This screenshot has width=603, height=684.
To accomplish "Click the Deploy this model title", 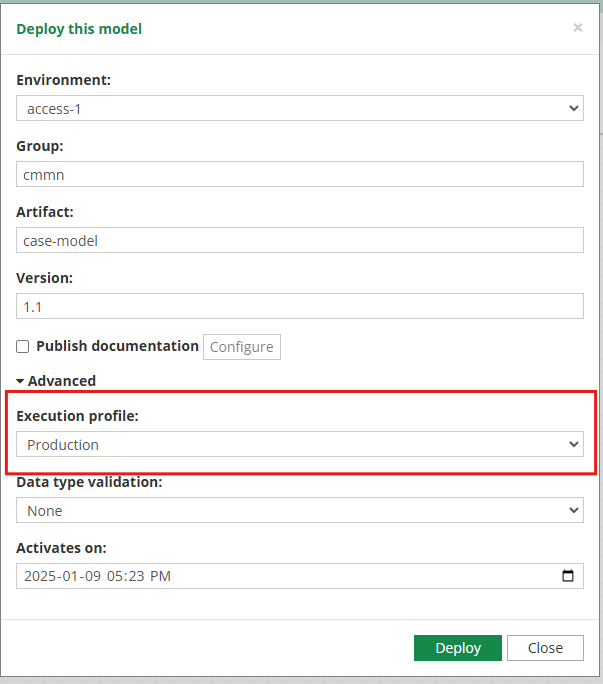I will [x=79, y=29].
